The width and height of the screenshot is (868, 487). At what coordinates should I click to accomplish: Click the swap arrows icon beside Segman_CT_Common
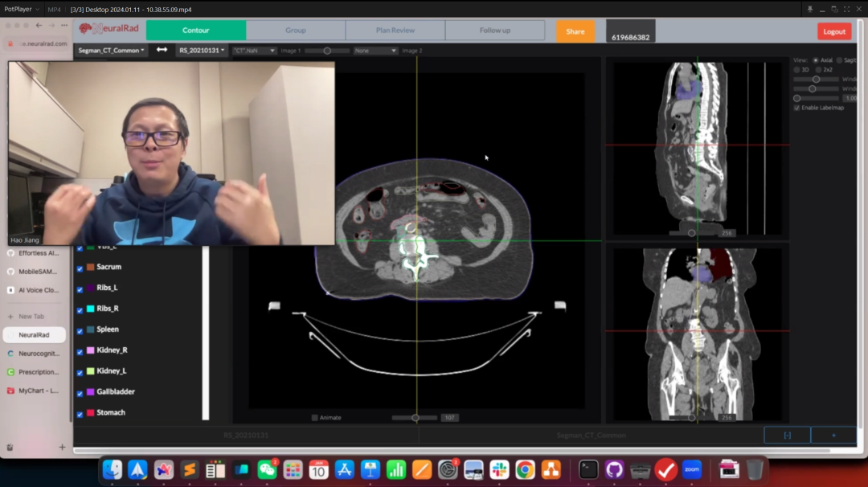tap(162, 50)
